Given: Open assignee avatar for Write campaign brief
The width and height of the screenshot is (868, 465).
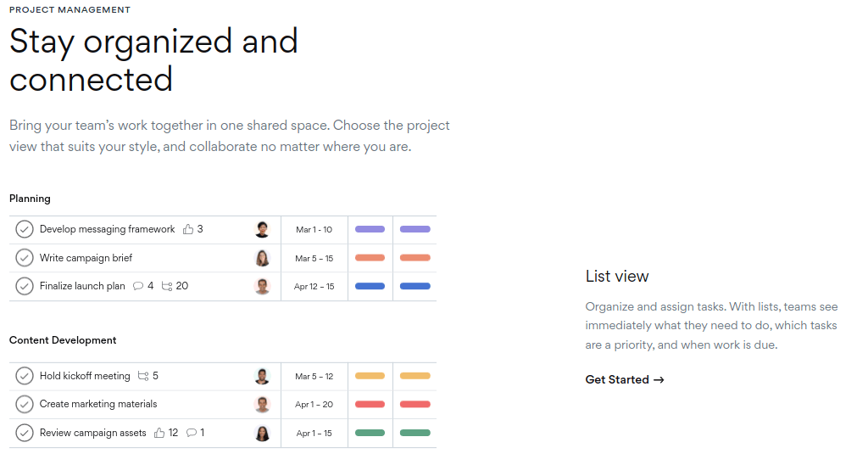Looking at the screenshot, I should click(262, 258).
